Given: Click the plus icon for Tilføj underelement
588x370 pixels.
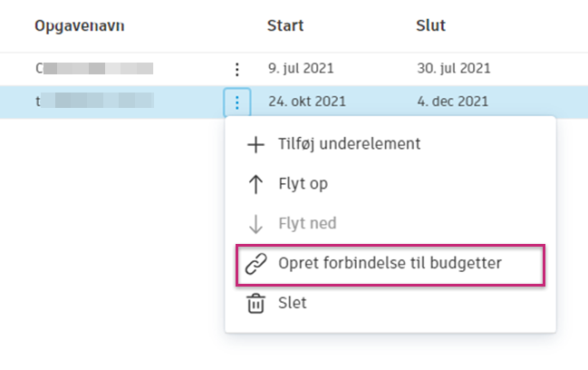Looking at the screenshot, I should click(255, 143).
